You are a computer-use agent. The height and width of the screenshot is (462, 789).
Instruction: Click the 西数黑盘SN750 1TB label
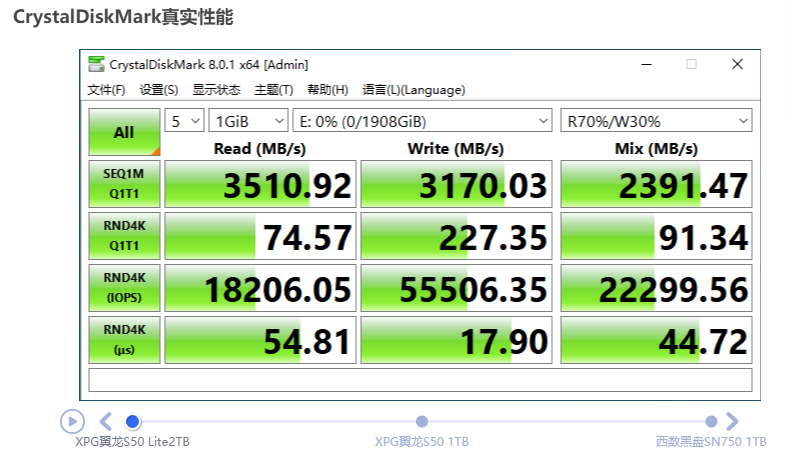tap(711, 442)
